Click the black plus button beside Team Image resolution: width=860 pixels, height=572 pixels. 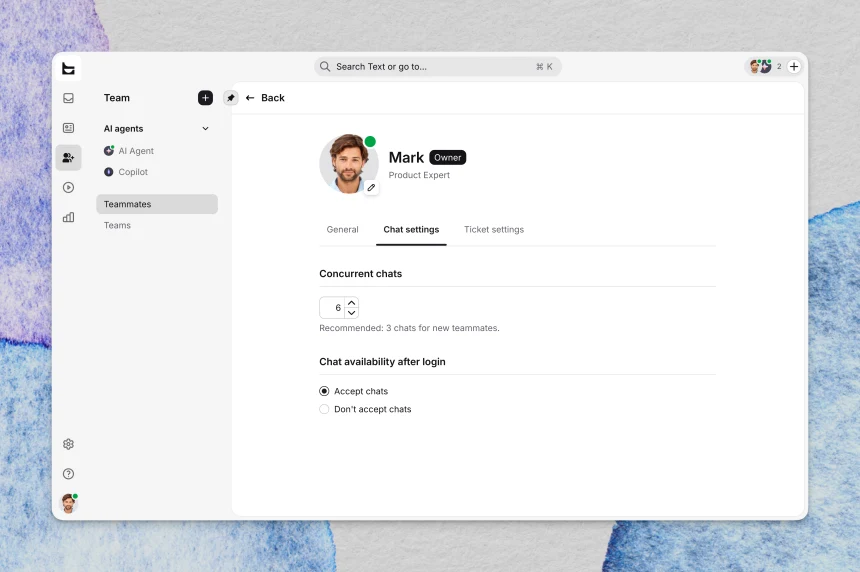click(205, 98)
